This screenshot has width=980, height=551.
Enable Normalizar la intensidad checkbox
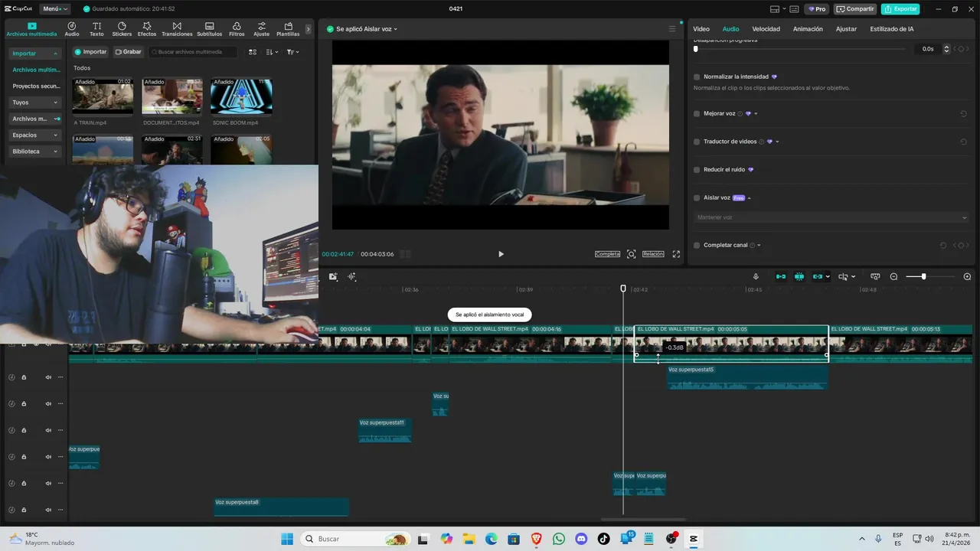pos(697,77)
